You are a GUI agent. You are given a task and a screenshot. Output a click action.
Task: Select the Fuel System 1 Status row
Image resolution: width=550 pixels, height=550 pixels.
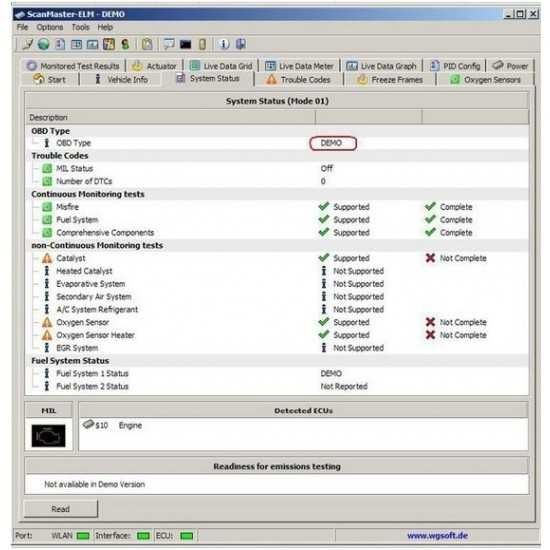277,374
